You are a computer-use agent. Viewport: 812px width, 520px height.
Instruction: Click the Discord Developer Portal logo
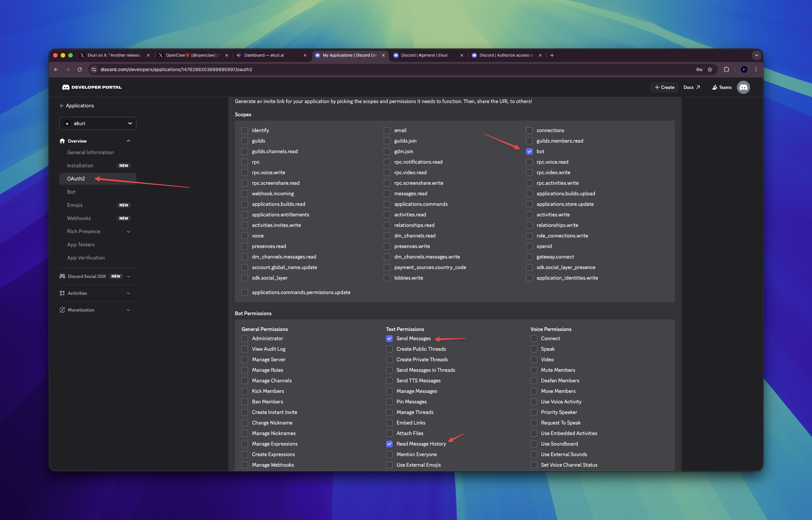coord(92,87)
